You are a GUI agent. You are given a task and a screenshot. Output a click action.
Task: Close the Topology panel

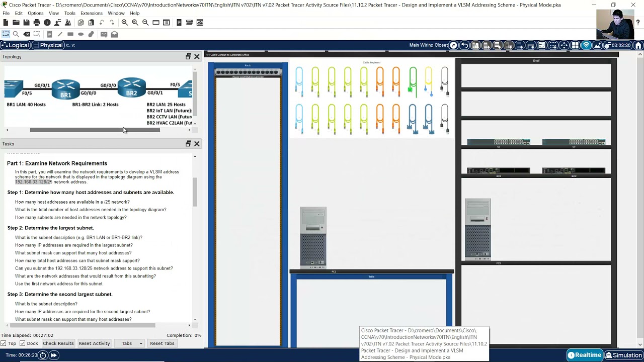click(x=197, y=57)
